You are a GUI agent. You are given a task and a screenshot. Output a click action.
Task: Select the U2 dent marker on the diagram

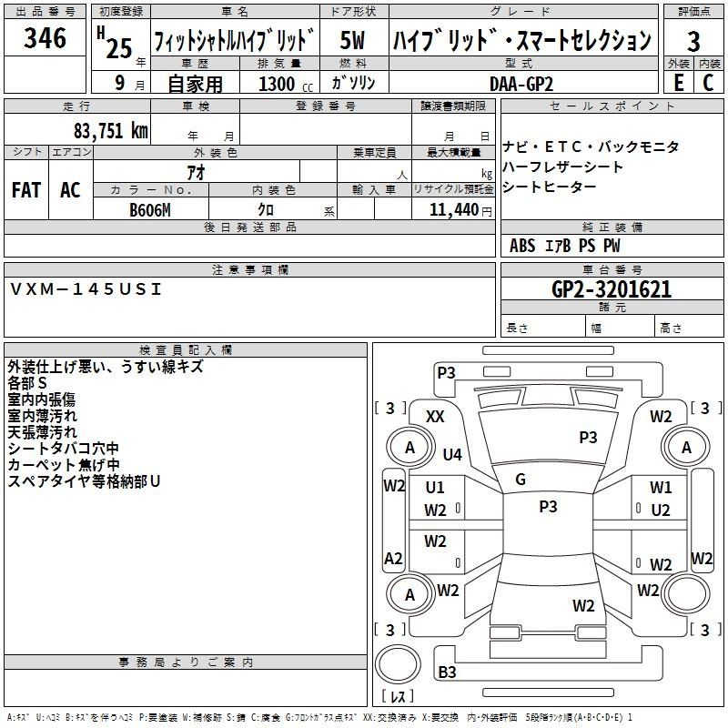click(x=661, y=510)
